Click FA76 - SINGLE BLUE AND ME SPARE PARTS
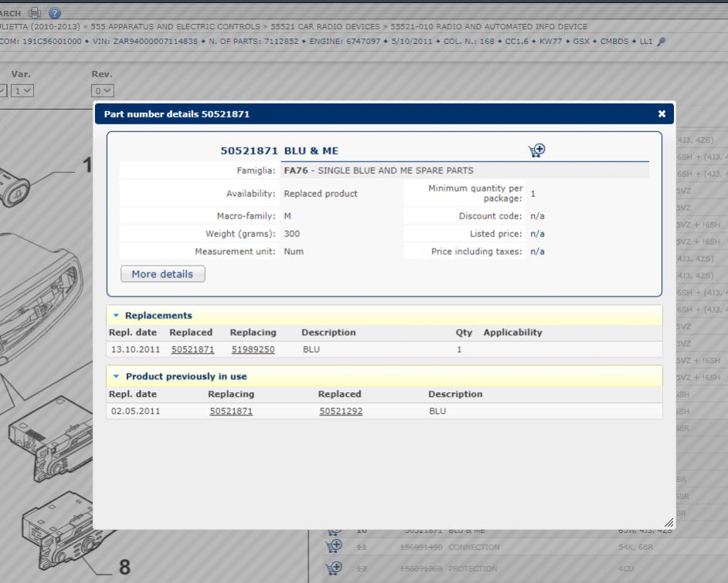The height and width of the screenshot is (583, 728). tap(379, 170)
